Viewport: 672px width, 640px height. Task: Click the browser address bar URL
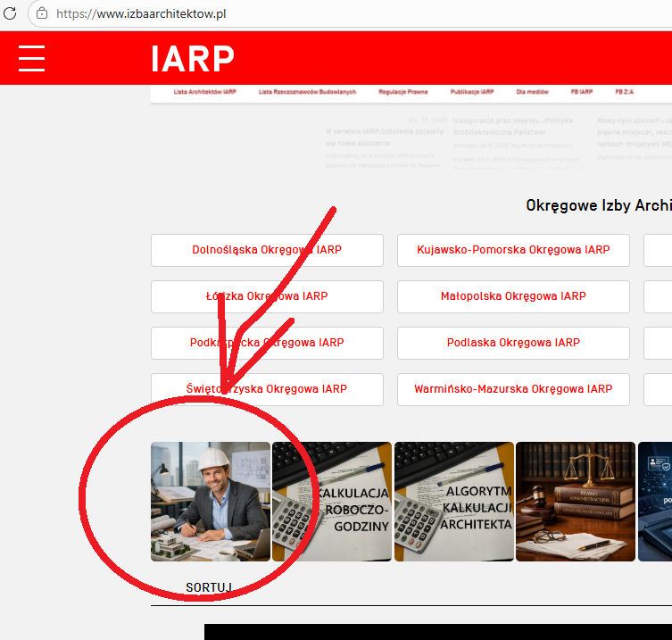click(x=141, y=14)
